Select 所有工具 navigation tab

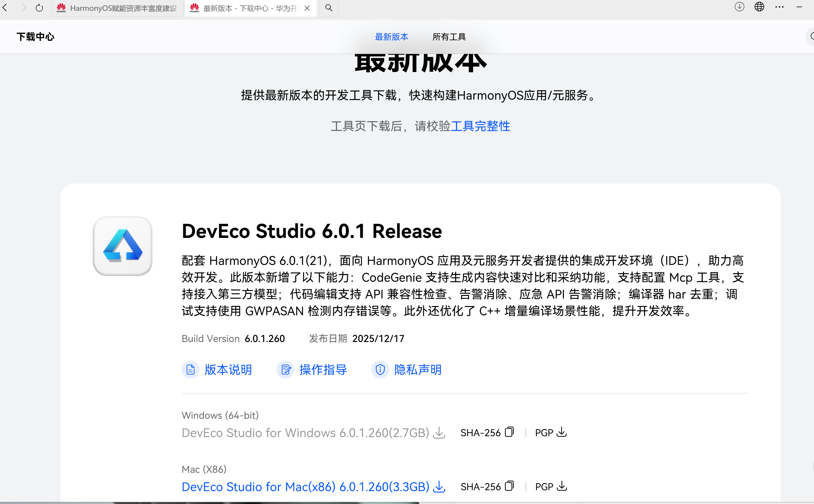449,37
